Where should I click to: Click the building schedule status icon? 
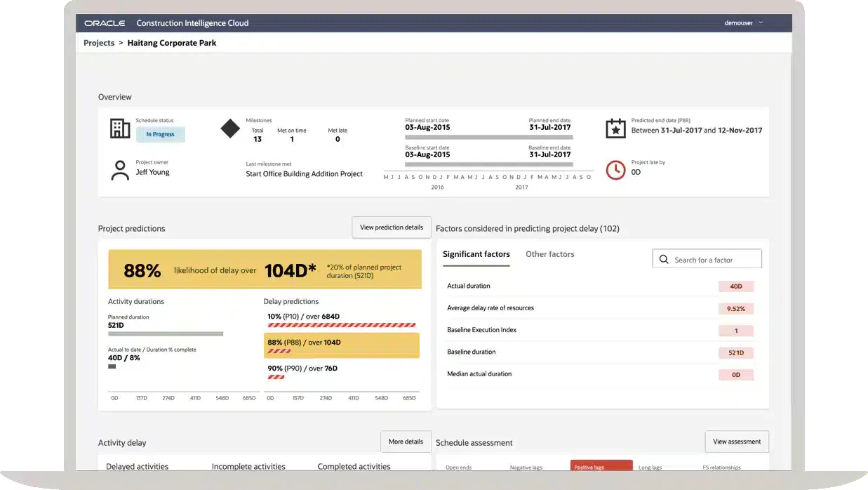tap(120, 128)
